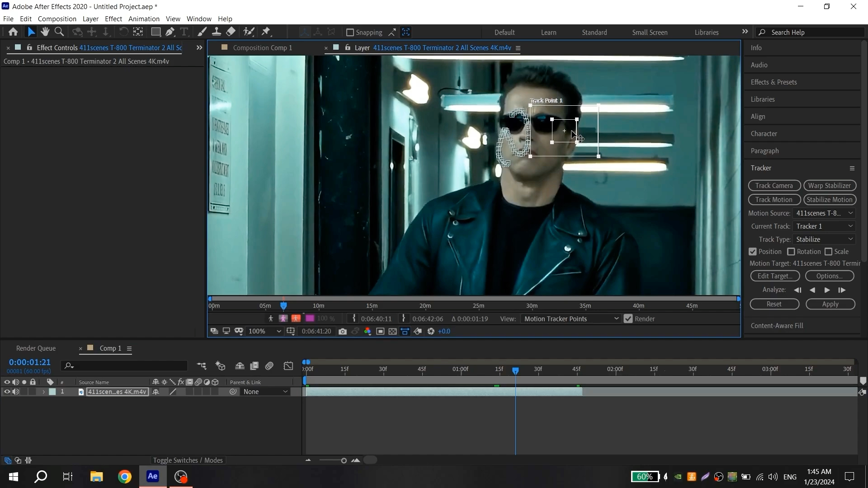Toggle the Render checkbox in Layer panel
The width and height of the screenshot is (868, 488).
coord(628,319)
